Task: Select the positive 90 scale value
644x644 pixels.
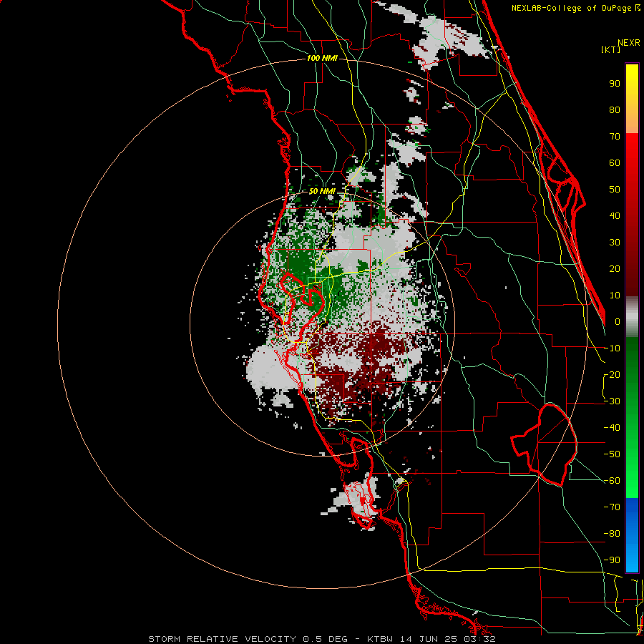Action: point(615,84)
